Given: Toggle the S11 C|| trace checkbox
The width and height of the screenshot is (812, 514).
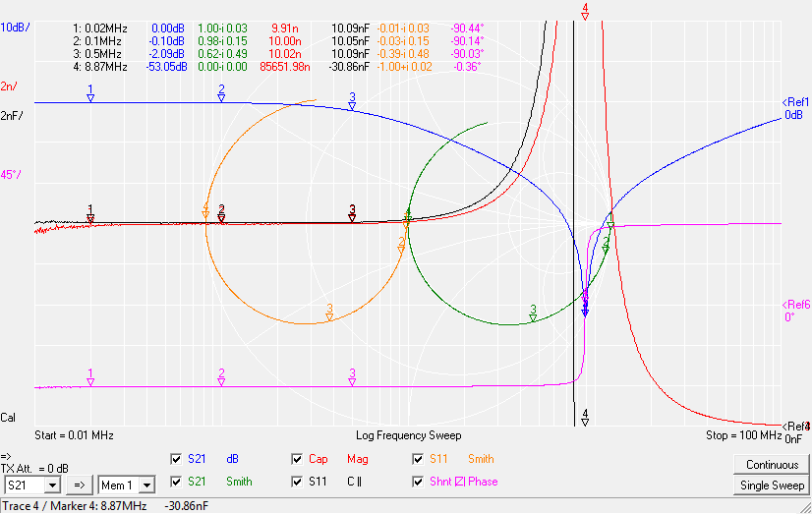Looking at the screenshot, I should tap(297, 482).
